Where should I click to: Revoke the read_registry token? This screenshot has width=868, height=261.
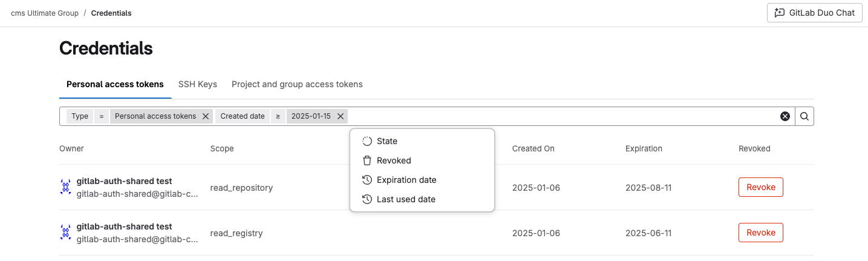(x=761, y=233)
